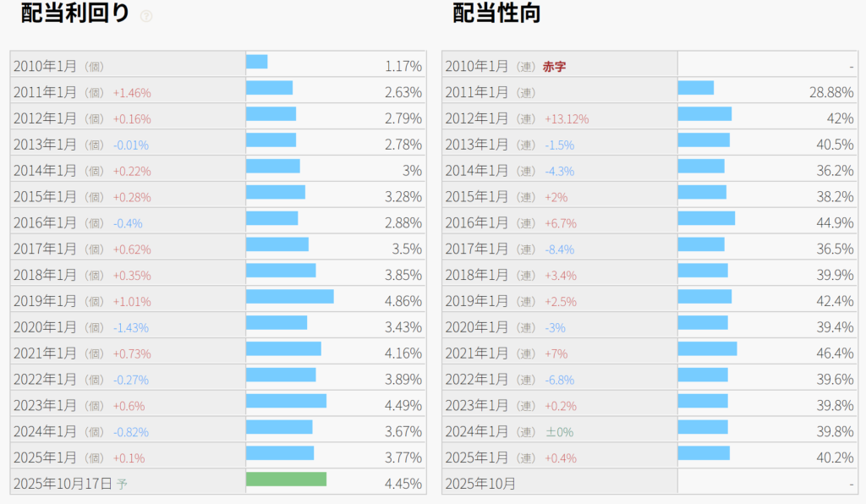The width and height of the screenshot is (866, 504).
Task: Click the -8.4% change for 2017年1月 payout
Action: 559,249
